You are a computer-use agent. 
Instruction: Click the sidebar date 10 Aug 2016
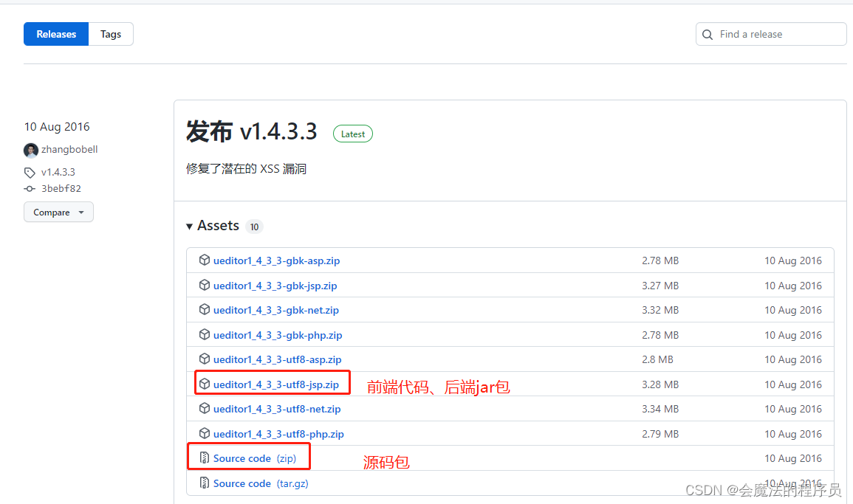click(57, 127)
